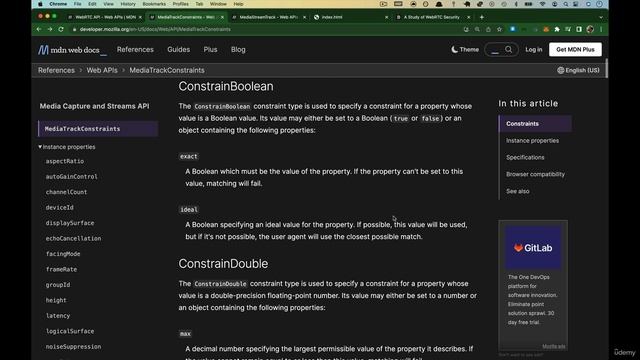
Task: Open the Apple menu
Action: (x=40, y=4)
